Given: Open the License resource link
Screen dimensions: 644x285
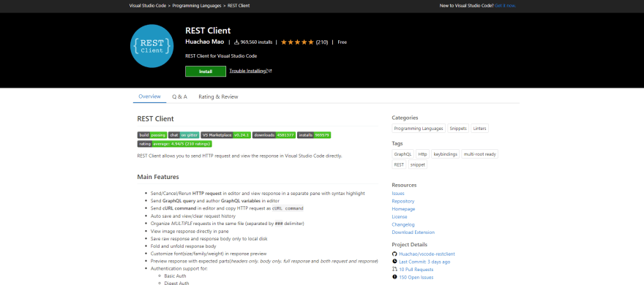Looking at the screenshot, I should 400,216.
